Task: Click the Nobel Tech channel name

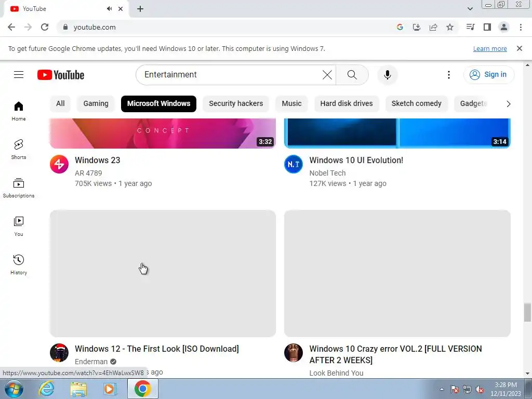Action: coord(327,173)
